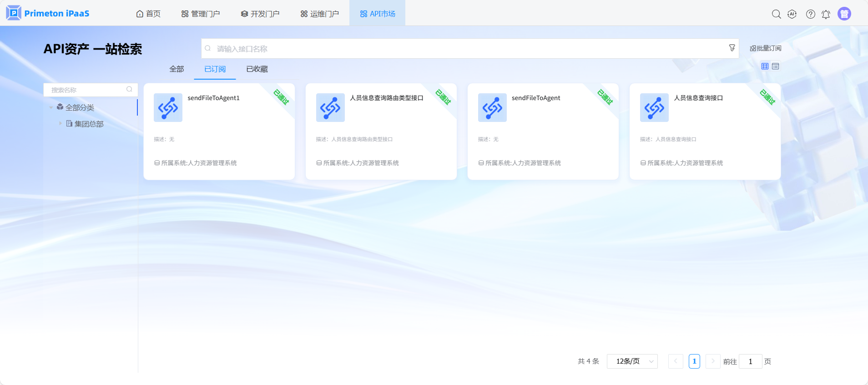868x385 pixels.
Task: Click the 搜索名称 category search box
Action: (86, 90)
